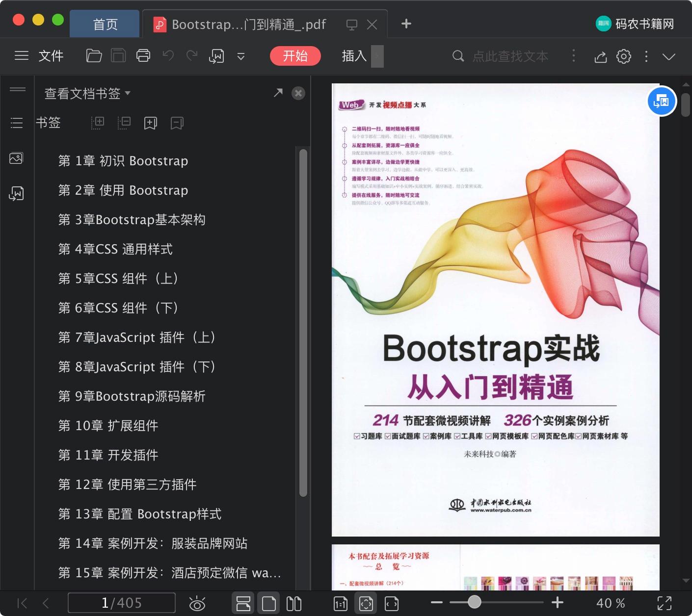692x616 pixels.
Task: Add a new tab with plus button
Action: pyautogui.click(x=406, y=24)
